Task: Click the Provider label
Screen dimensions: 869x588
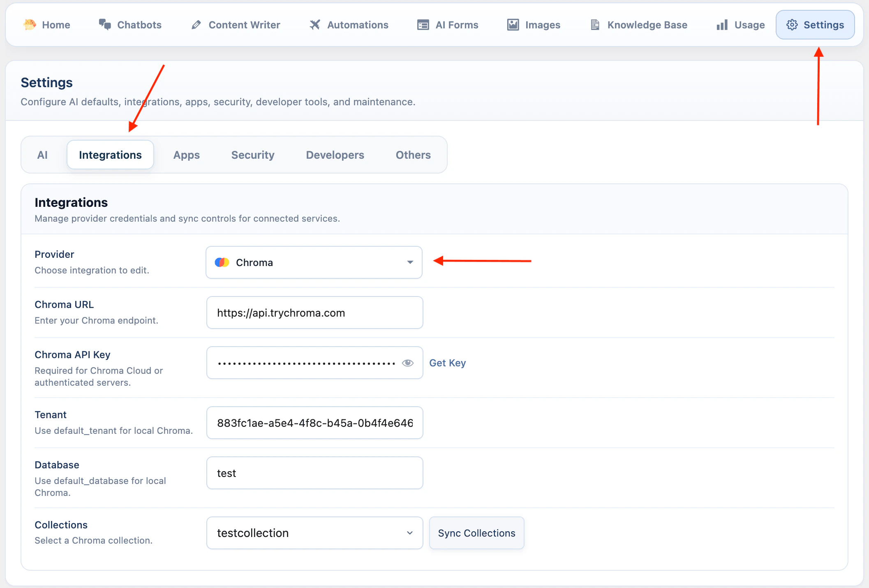Action: pos(54,254)
